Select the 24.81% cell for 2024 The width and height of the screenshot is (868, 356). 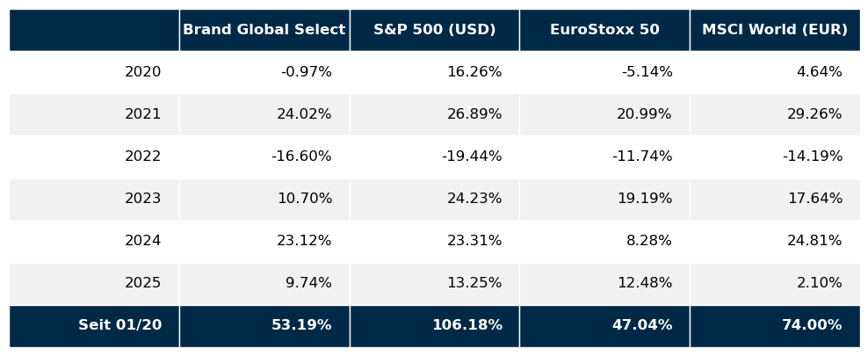click(x=814, y=241)
